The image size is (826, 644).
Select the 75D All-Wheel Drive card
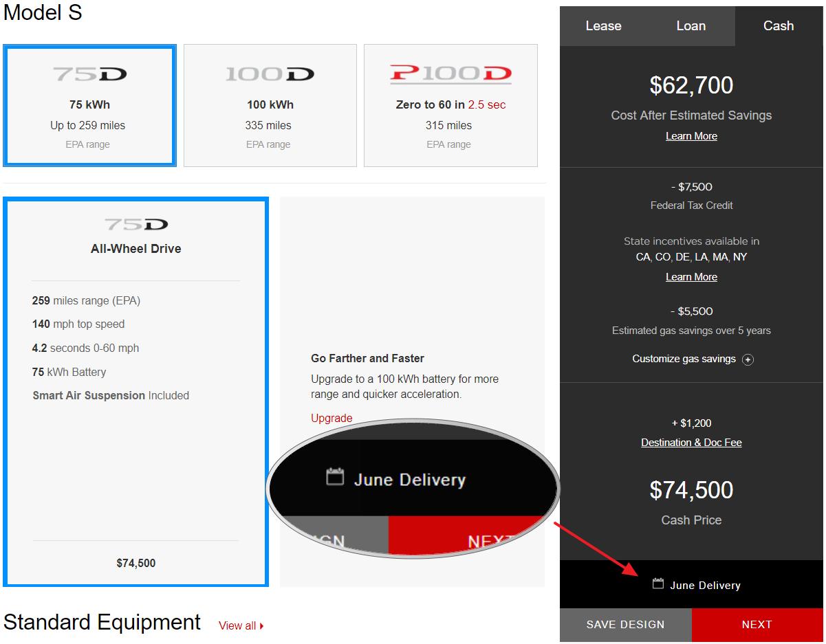[x=135, y=392]
